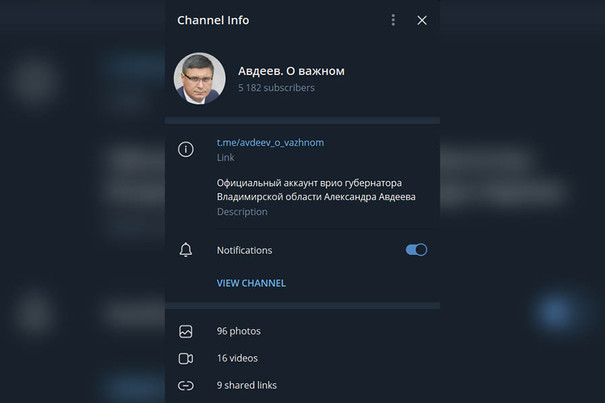Select the channel title Авдеев. О важном
Image resolution: width=605 pixels, height=403 pixels.
(291, 71)
